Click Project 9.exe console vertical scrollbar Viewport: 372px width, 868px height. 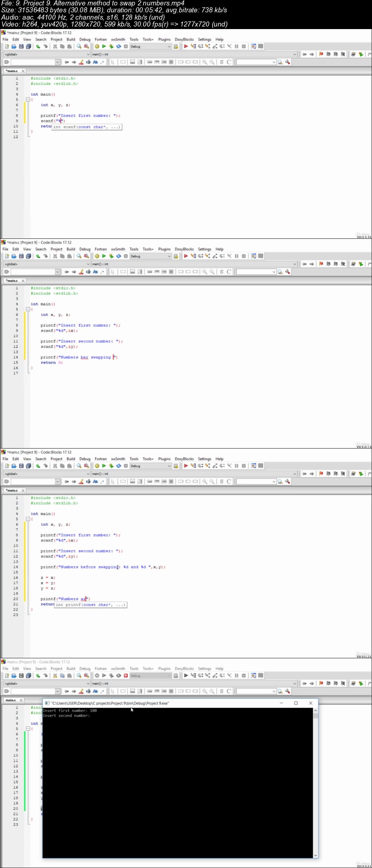coord(315,783)
